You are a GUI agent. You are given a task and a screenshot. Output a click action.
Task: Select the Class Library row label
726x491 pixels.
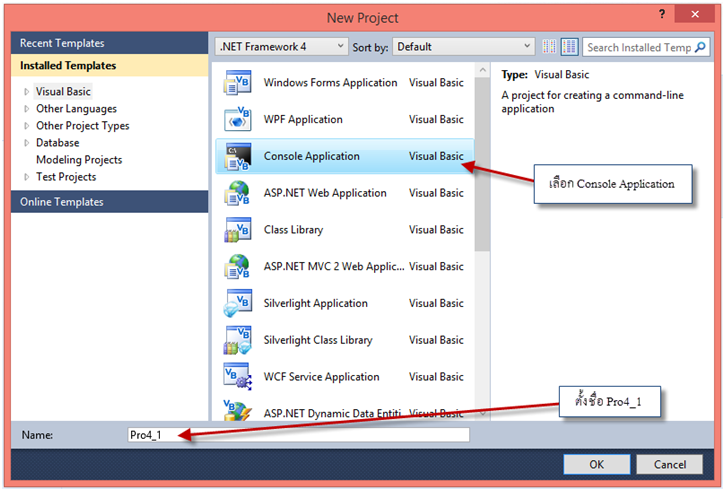coord(294,230)
